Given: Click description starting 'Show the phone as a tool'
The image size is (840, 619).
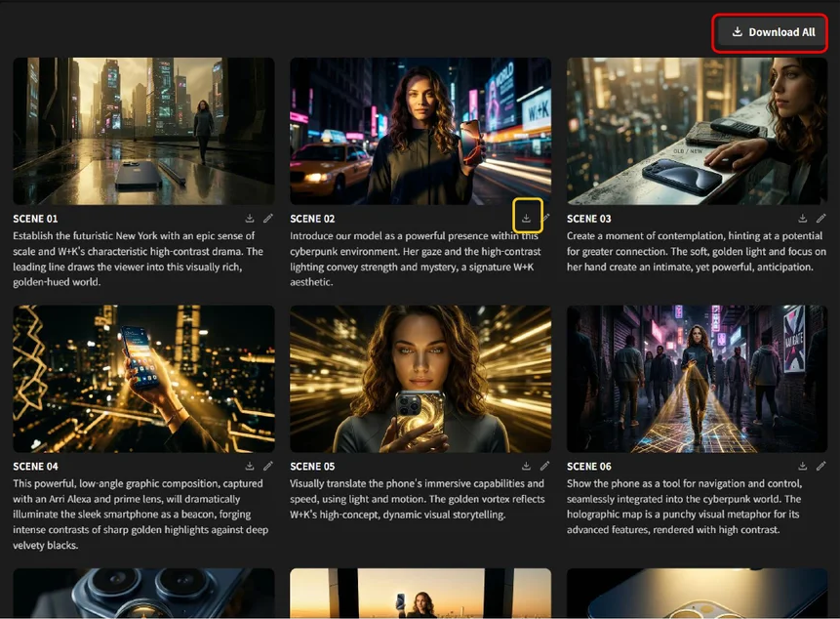Looking at the screenshot, I should pyautogui.click(x=684, y=507).
